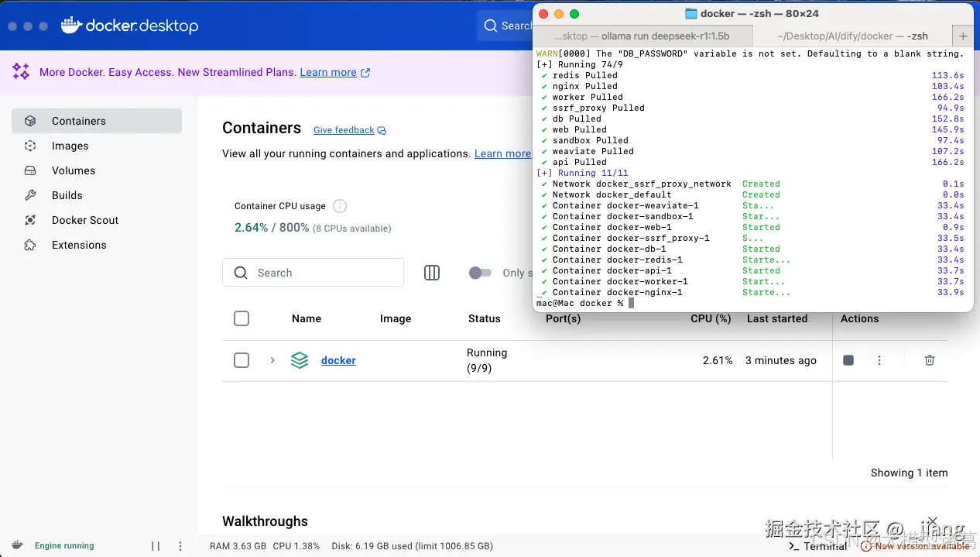
Task: Switch to the ollama run deepseek terminal tab
Action: (x=642, y=36)
